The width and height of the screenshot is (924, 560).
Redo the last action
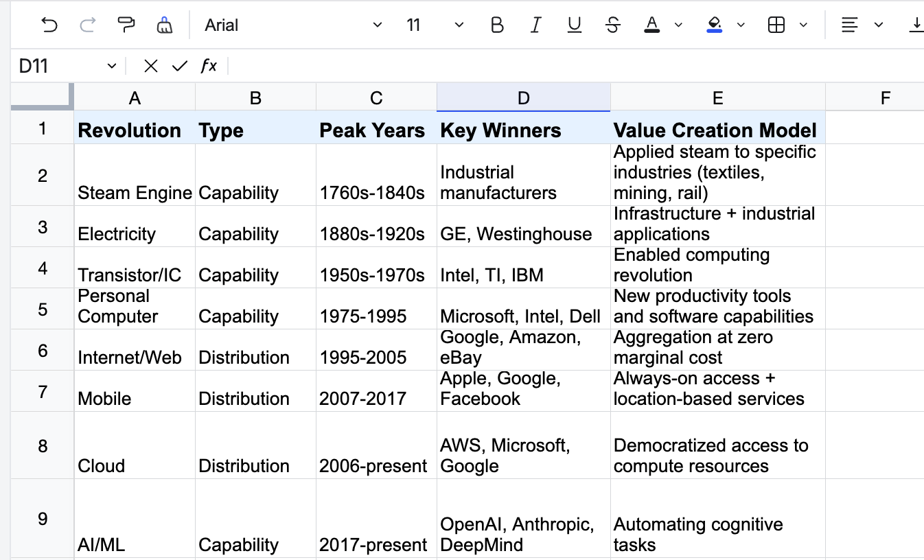pos(88,25)
